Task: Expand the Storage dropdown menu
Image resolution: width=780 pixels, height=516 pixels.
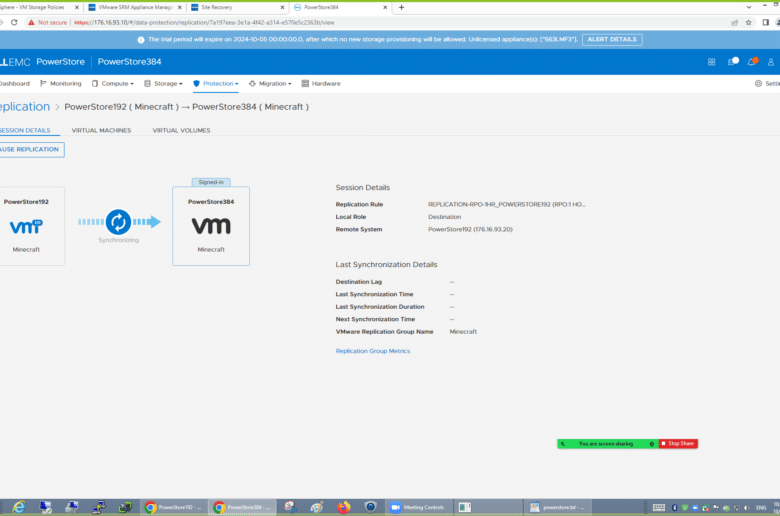Action: [x=163, y=84]
